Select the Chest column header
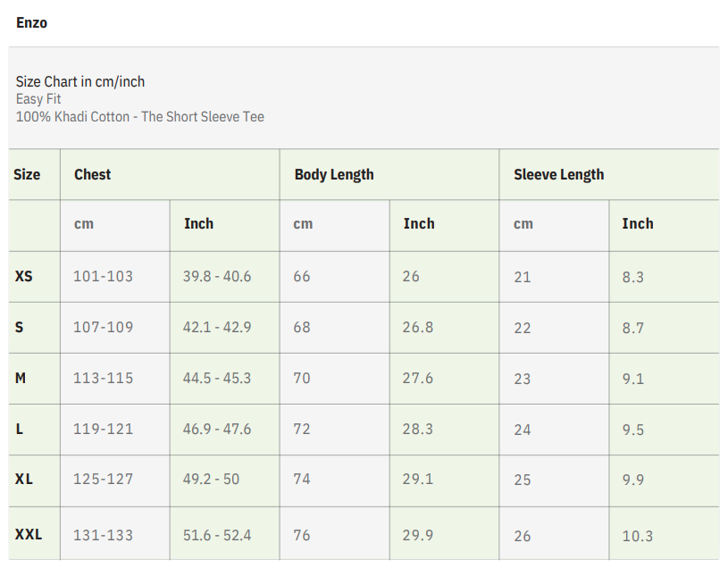Viewport: 728px width, 568px height. tap(93, 175)
